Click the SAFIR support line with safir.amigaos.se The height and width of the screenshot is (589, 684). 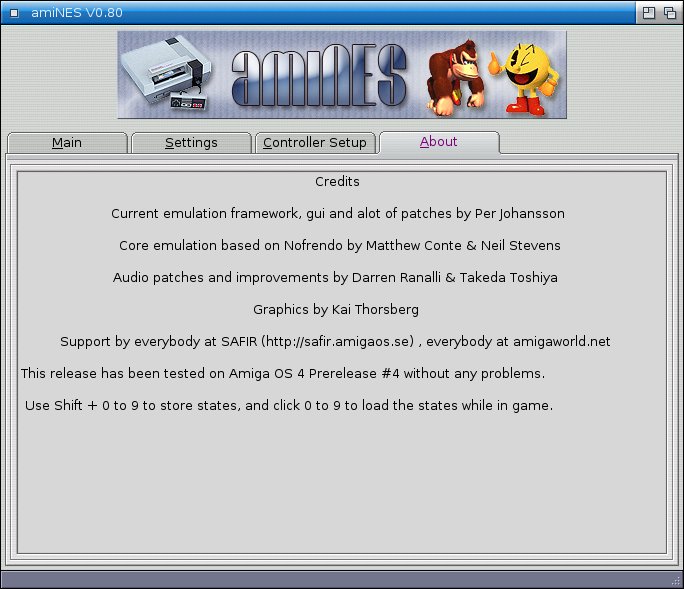335,341
